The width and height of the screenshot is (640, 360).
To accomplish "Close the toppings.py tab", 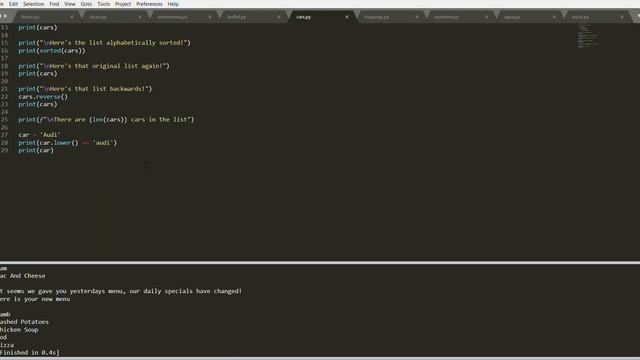I will click(417, 17).
